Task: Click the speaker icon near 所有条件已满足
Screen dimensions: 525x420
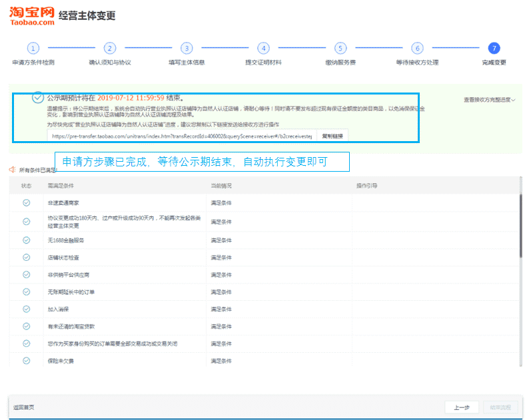Action: pos(12,170)
